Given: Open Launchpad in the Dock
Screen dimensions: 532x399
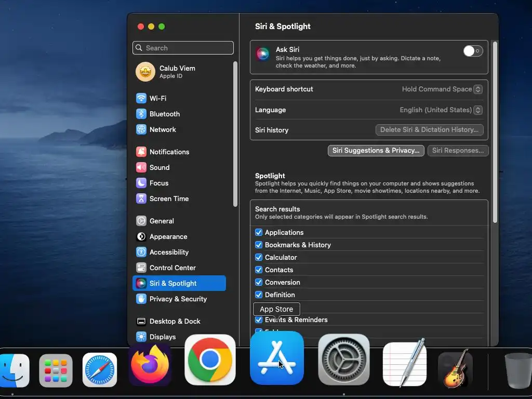Looking at the screenshot, I should click(x=56, y=370).
